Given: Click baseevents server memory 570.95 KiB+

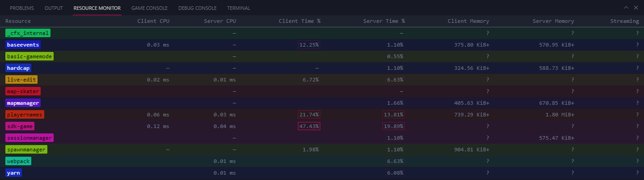Looking at the screenshot, I should [x=556, y=45].
